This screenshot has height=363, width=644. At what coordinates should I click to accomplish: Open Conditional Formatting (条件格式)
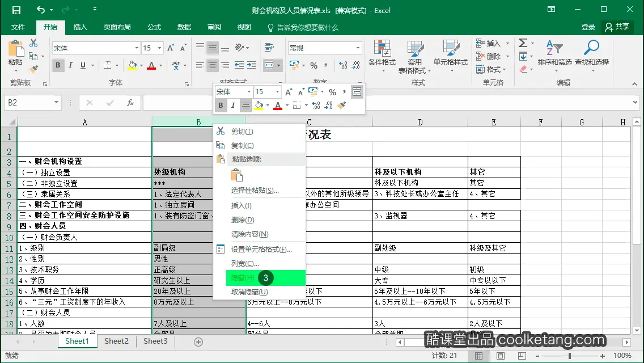tap(382, 57)
